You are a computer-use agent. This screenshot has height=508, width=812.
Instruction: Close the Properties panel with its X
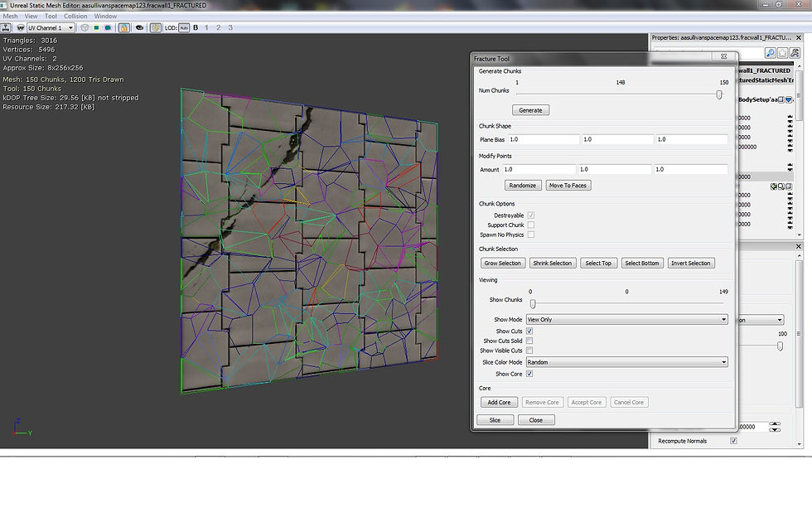[x=799, y=38]
